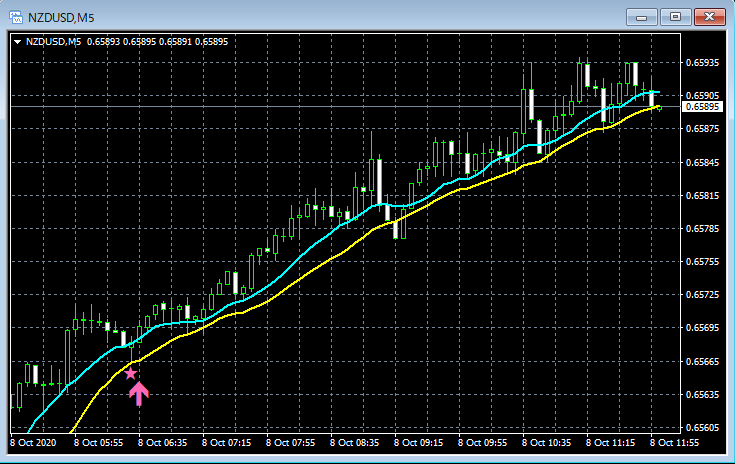Expand the chart menu triangle beside NZDUSD,M5
Screen dimensions: 735x464
17,42
